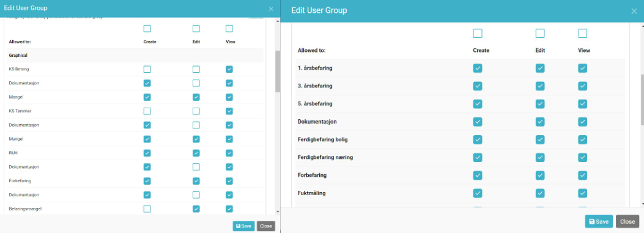
Task: Click Save in the left dialog
Action: point(243,226)
